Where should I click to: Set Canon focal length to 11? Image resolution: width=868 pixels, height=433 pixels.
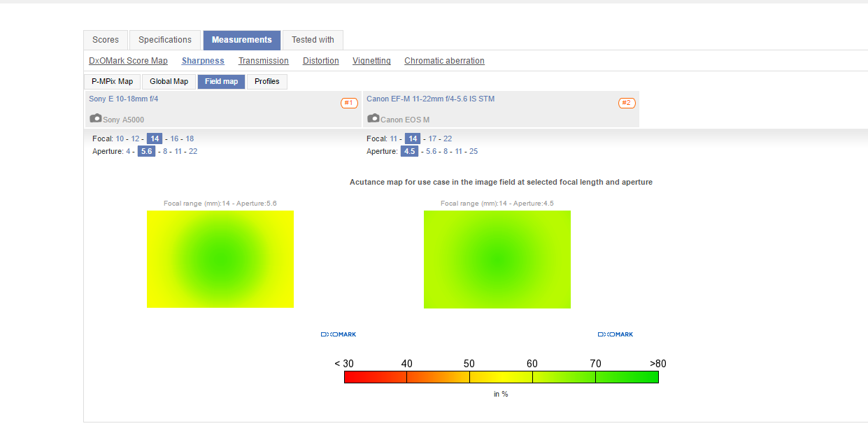(394, 139)
